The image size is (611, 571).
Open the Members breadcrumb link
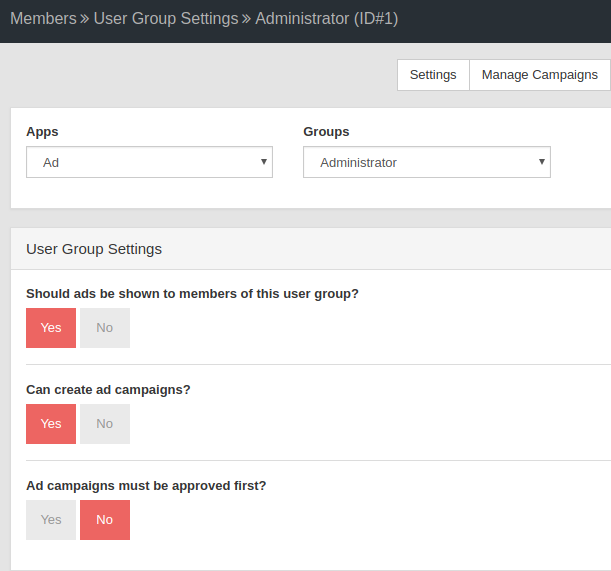point(43,19)
